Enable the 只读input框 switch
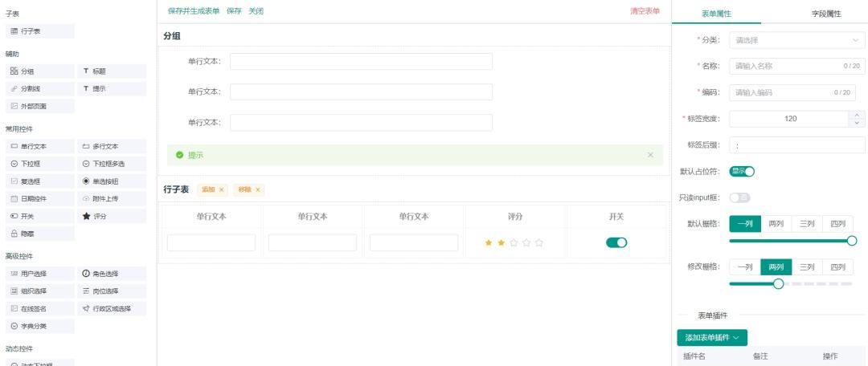 point(739,197)
